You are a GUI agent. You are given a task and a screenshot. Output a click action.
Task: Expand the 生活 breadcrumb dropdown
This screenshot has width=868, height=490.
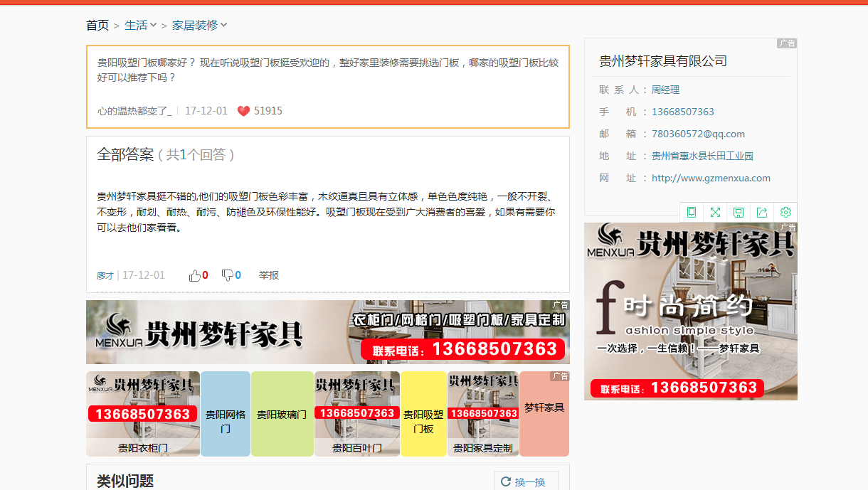coord(153,25)
